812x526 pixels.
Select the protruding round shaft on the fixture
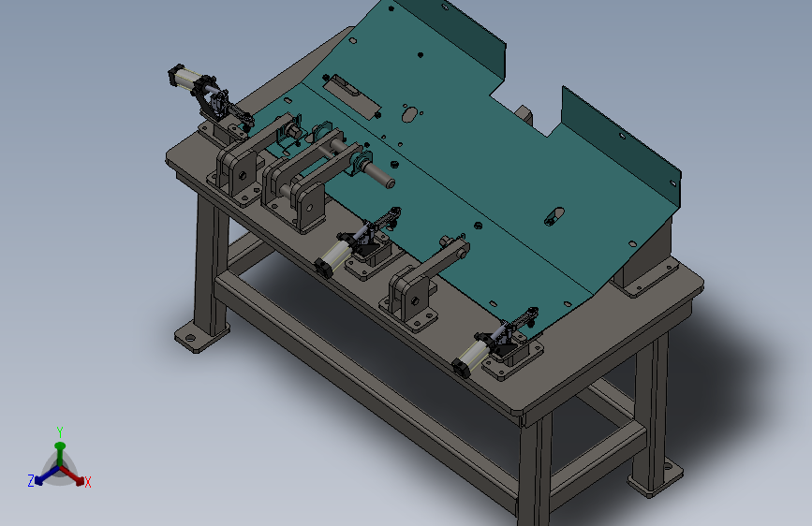(378, 174)
